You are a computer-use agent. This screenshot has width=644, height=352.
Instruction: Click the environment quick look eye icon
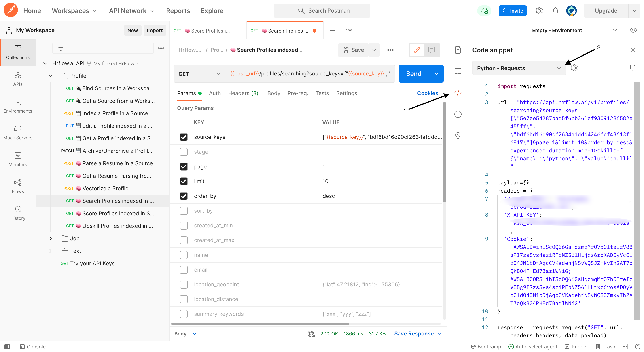pyautogui.click(x=633, y=30)
